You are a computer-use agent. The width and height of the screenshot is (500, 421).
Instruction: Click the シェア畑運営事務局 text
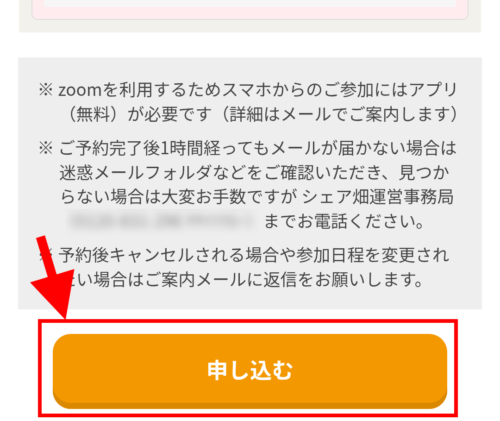click(378, 197)
